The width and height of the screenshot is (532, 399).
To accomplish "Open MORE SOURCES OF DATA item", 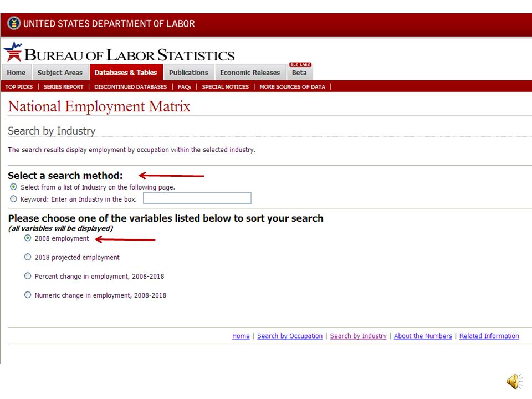I will (292, 87).
